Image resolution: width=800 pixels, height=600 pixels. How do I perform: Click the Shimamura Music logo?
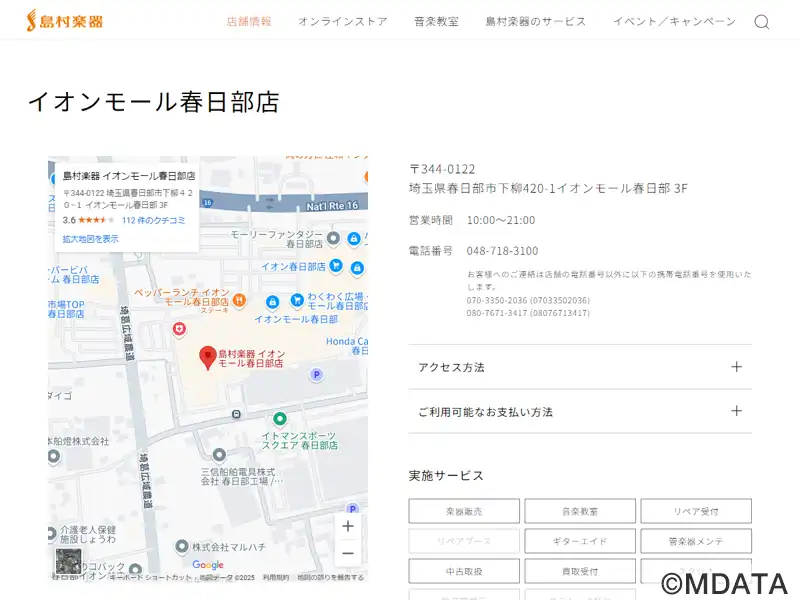[65, 21]
